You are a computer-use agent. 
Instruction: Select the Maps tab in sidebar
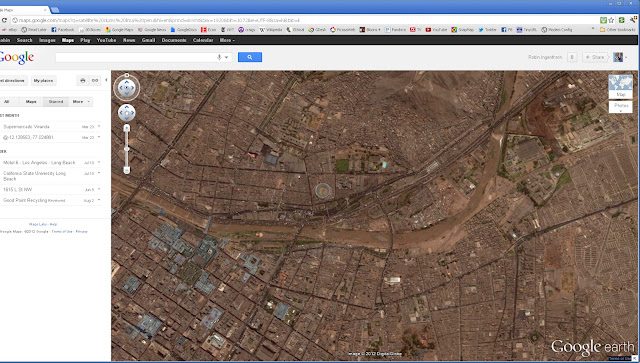[31, 102]
